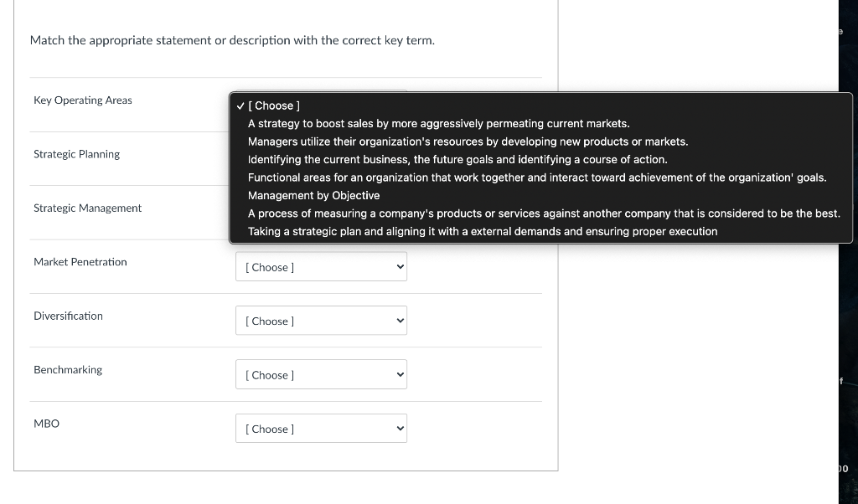This screenshot has height=504, width=858.
Task: Select 'Managers utilize their organization's resources' option
Action: pyautogui.click(x=468, y=141)
